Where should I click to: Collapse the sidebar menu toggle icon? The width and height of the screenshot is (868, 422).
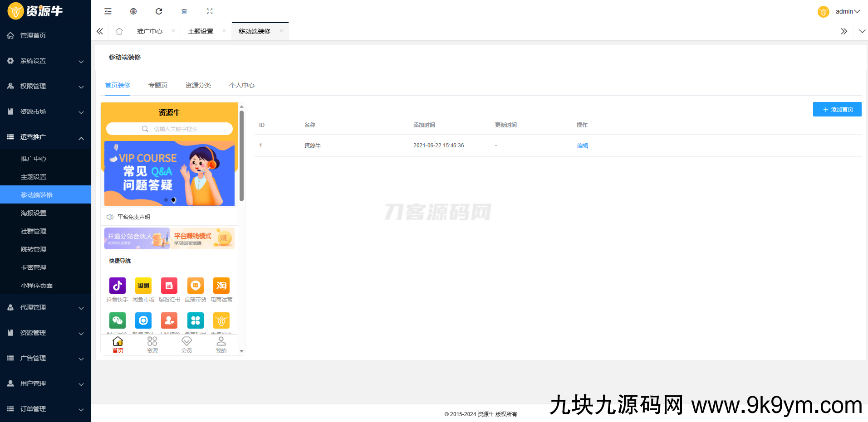(x=108, y=11)
